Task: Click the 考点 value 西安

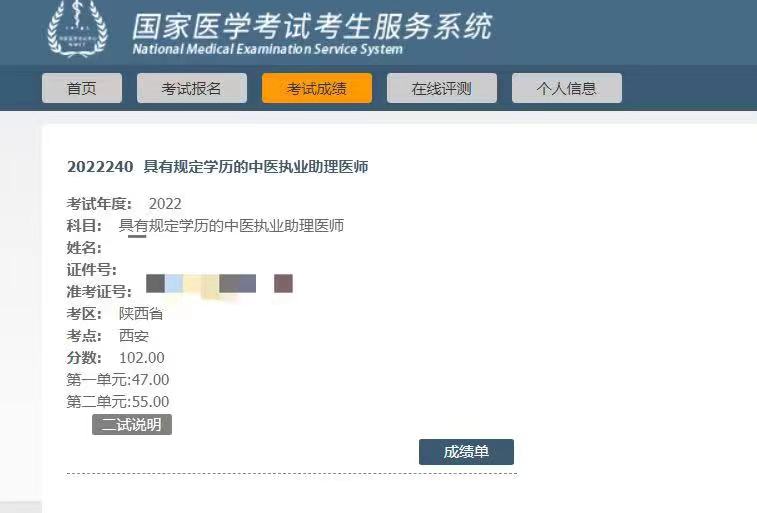Action: coord(134,335)
